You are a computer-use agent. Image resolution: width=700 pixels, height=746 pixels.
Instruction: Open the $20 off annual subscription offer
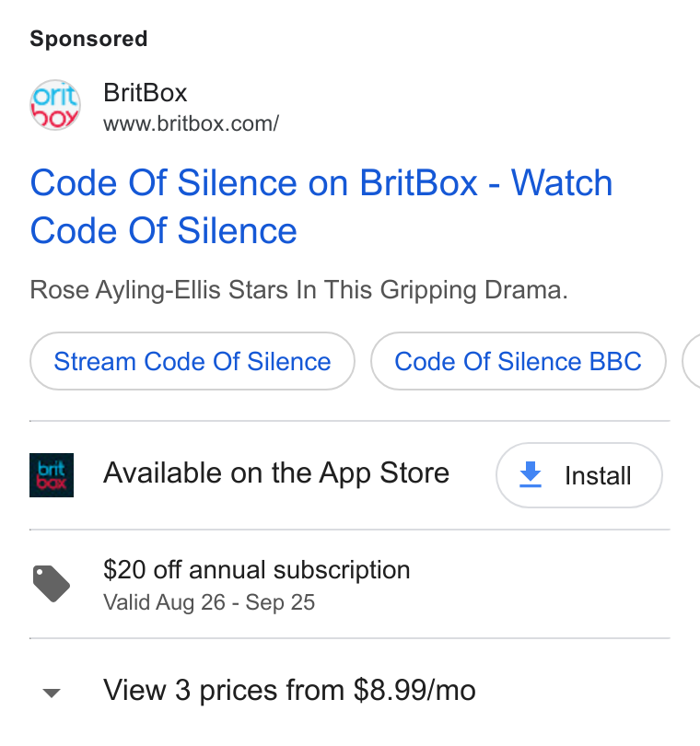[256, 569]
